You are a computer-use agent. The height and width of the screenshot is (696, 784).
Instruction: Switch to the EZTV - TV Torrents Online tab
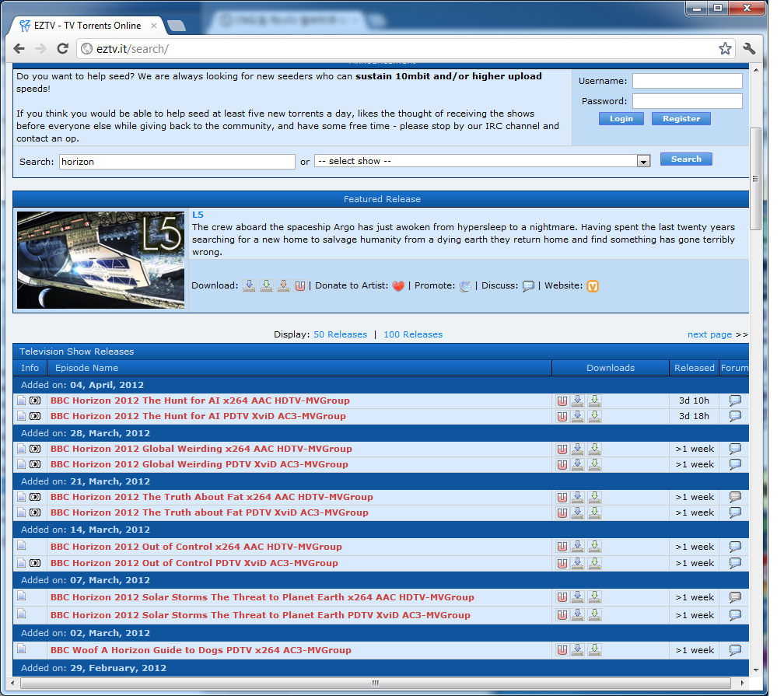click(x=87, y=26)
